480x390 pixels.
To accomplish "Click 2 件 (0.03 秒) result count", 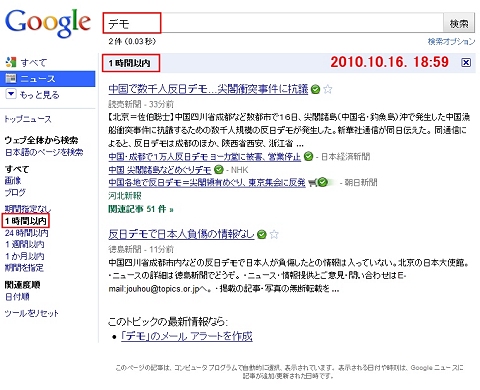I will click(x=132, y=41).
